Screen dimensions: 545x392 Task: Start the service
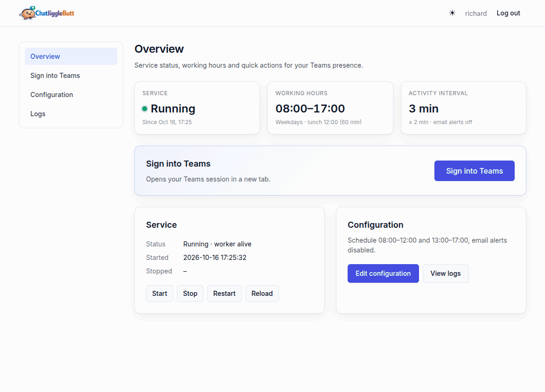160,294
